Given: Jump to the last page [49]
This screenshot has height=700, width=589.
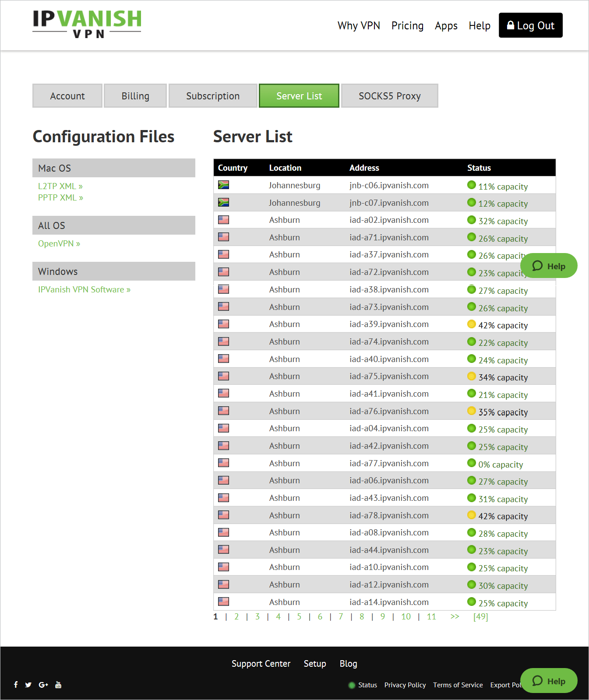Looking at the screenshot, I should (x=480, y=616).
